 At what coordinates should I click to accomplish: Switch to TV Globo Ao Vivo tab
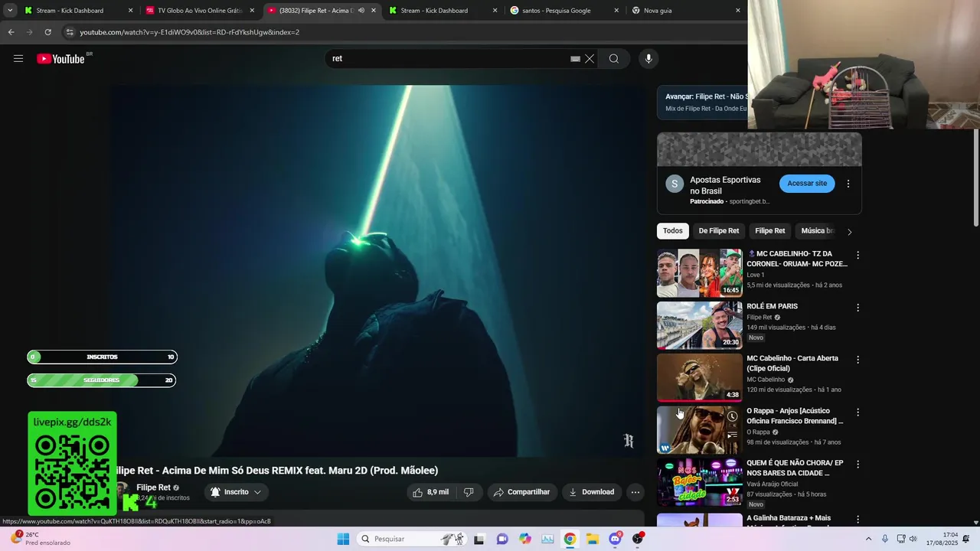(200, 11)
